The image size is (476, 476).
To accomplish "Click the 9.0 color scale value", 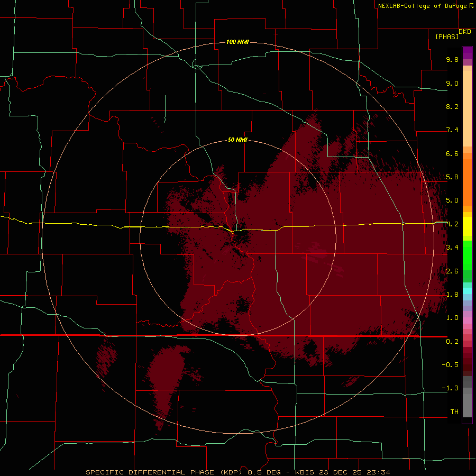I will (x=452, y=83).
